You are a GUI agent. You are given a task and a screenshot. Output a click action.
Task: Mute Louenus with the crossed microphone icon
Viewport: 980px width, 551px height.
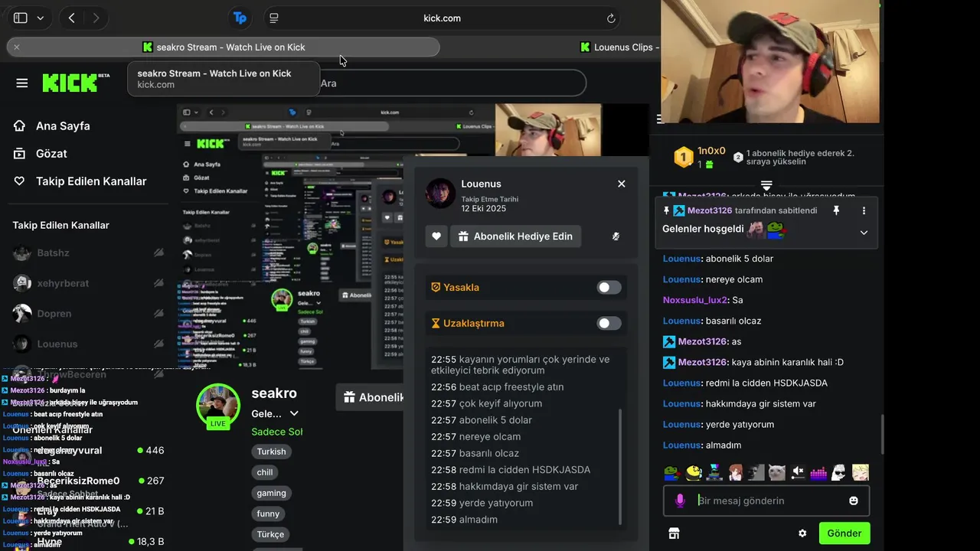coord(616,236)
